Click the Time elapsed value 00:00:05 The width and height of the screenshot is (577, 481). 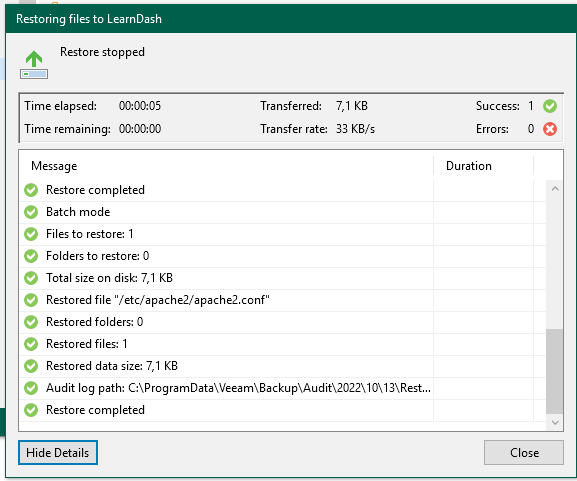coord(140,106)
